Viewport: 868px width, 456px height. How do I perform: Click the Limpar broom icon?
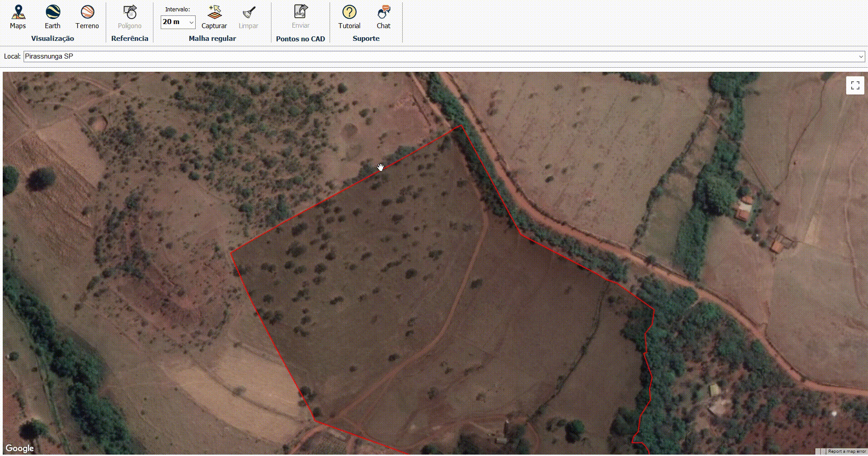[x=248, y=17]
